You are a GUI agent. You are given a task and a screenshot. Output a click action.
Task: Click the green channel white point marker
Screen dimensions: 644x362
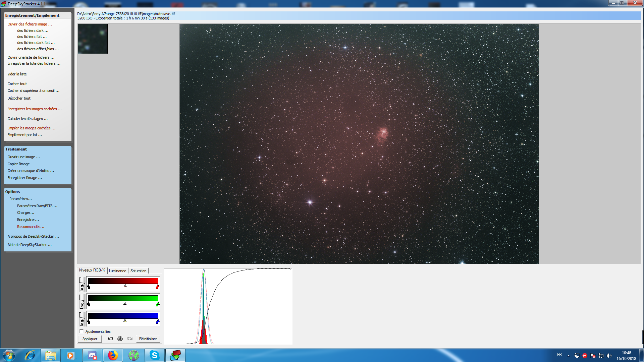(158, 304)
